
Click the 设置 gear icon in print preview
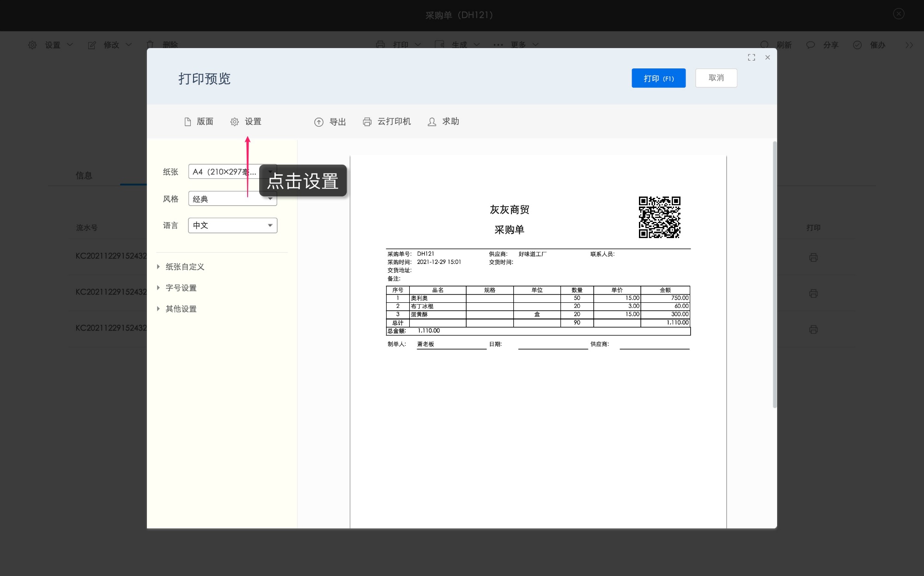pos(235,122)
